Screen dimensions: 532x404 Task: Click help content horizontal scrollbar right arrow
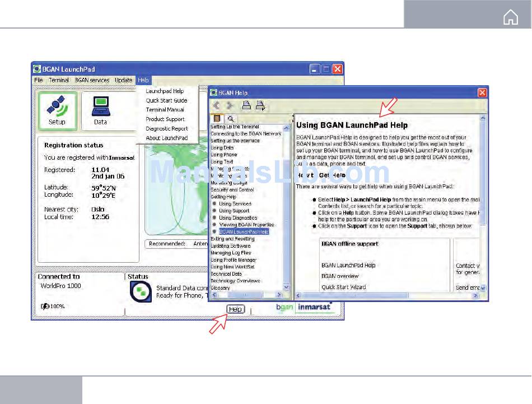475,296
